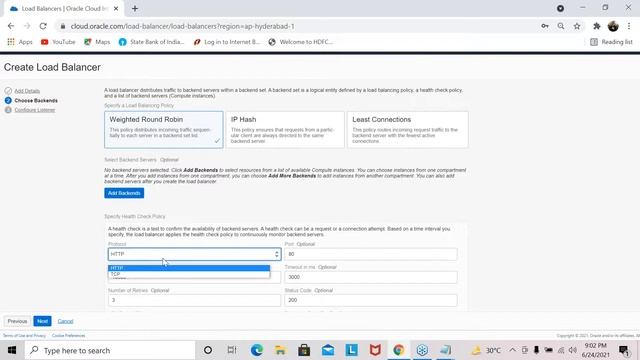Click the address bar URL
This screenshot has width=640, height=360.
182,26
